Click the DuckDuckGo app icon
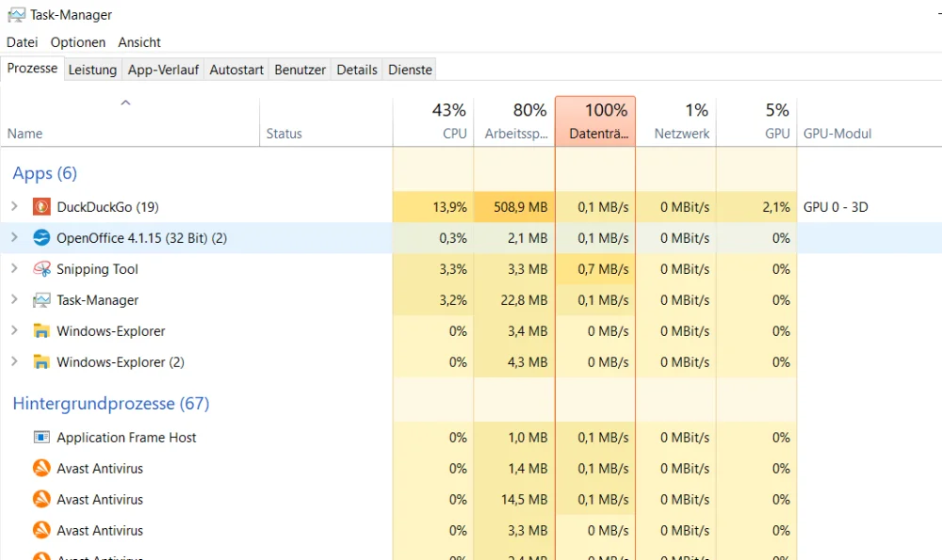 coord(41,207)
